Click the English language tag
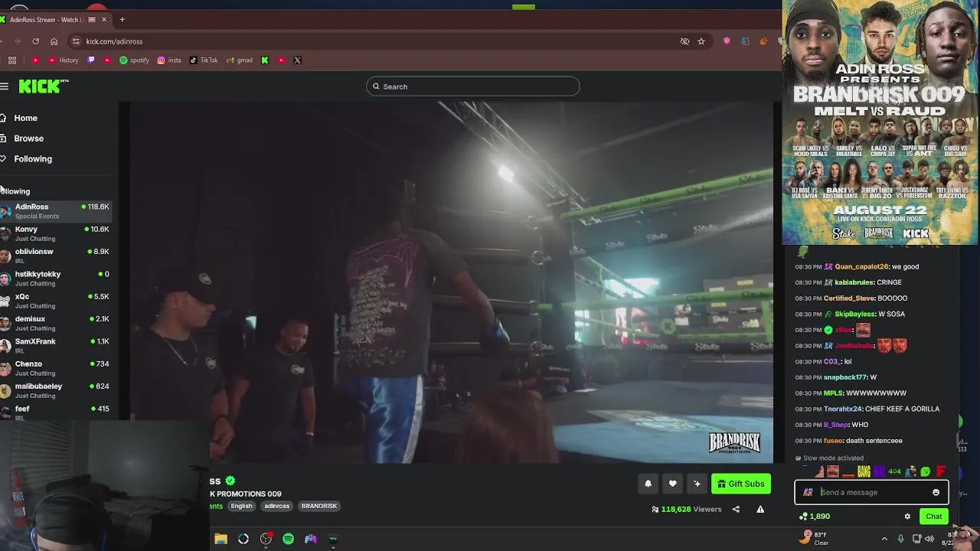Screen dimensions: 980x551 point(241,506)
